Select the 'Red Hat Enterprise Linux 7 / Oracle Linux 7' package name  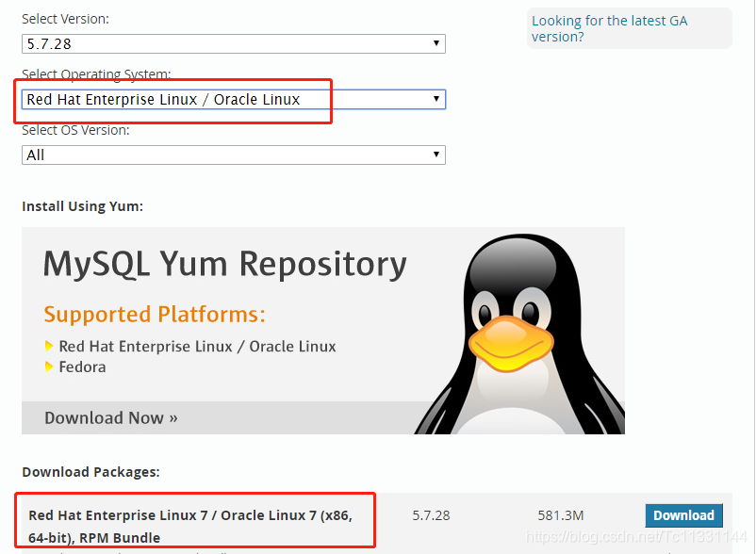click(x=190, y=526)
